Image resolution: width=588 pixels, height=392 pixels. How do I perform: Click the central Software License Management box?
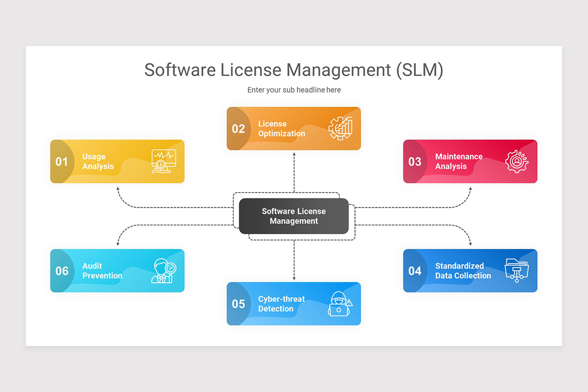click(294, 216)
